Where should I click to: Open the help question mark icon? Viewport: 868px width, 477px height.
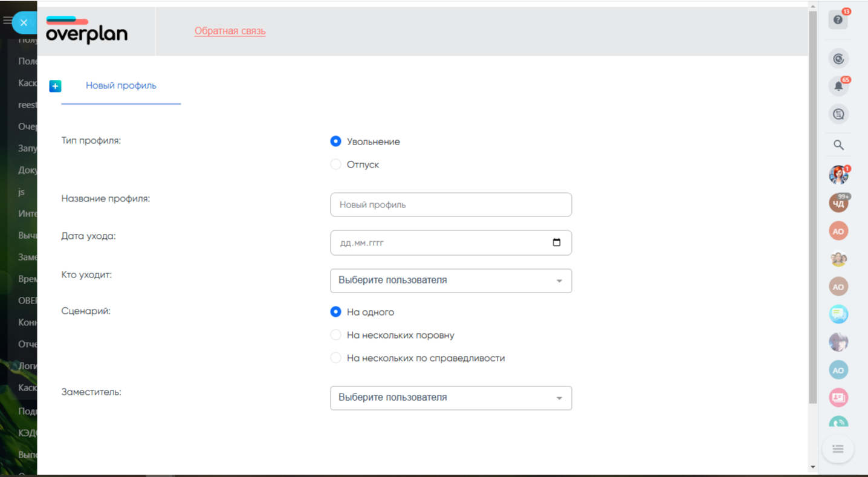(x=838, y=20)
